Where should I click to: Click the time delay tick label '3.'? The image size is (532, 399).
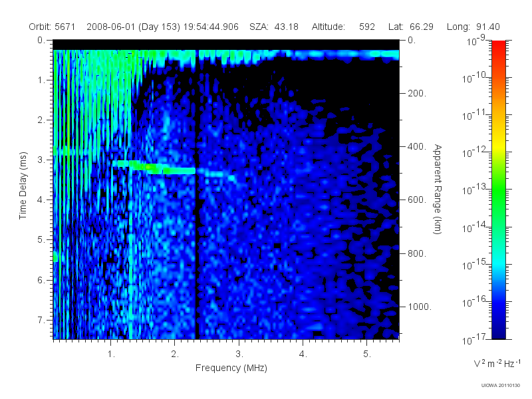[41, 160]
